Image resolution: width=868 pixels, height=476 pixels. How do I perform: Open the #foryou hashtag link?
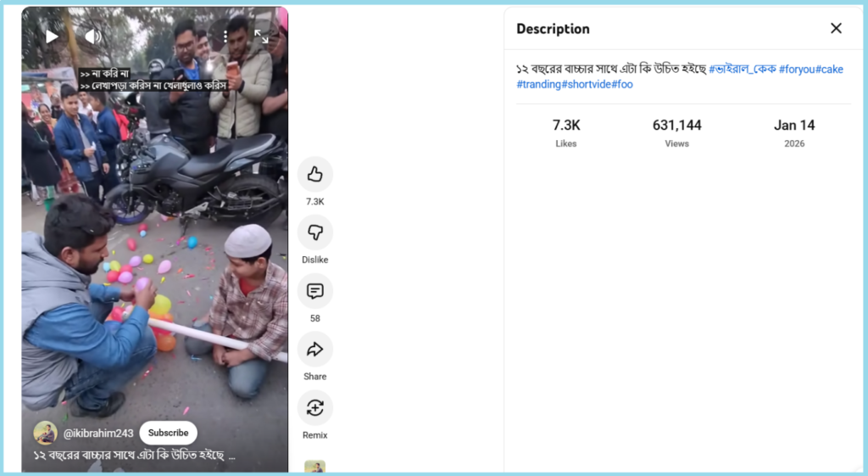point(797,69)
